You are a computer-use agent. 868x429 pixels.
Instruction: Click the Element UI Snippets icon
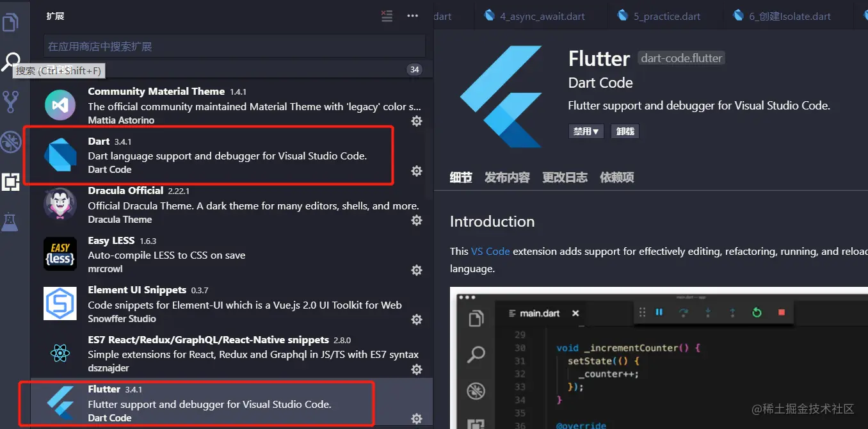[60, 304]
